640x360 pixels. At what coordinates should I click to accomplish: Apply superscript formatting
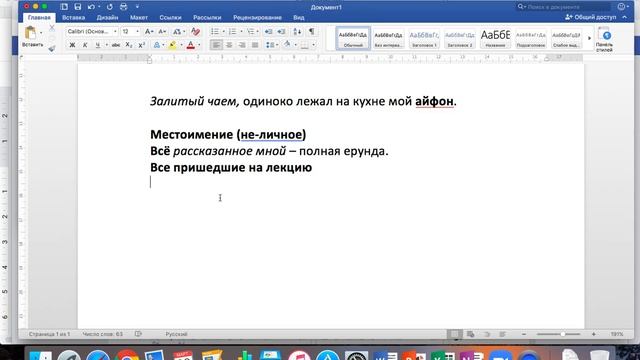pyautogui.click(x=141, y=45)
